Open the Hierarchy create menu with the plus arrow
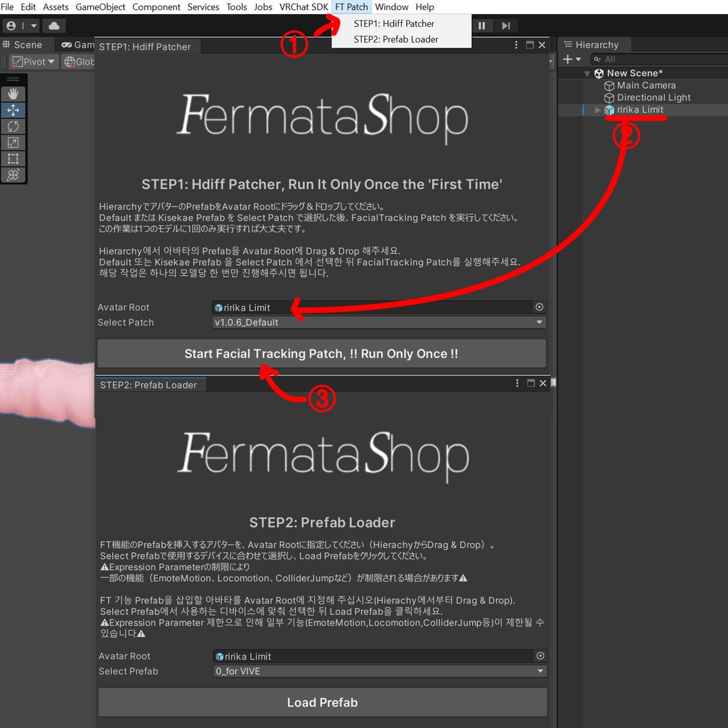Image resolution: width=728 pixels, height=728 pixels. click(x=573, y=58)
